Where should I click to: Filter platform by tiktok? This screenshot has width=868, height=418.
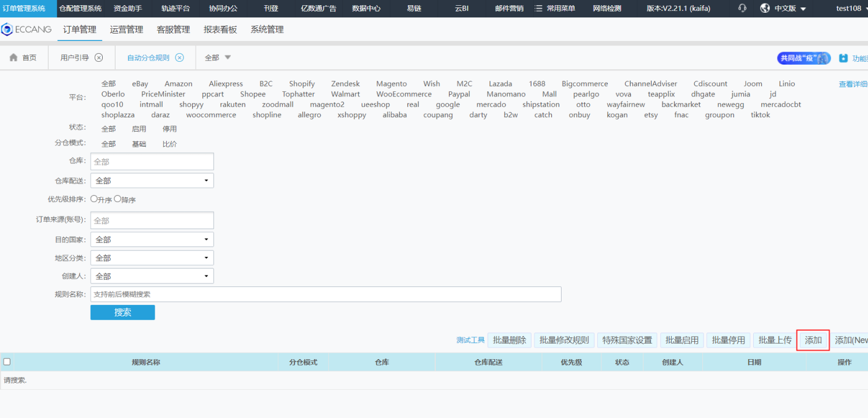tap(761, 115)
